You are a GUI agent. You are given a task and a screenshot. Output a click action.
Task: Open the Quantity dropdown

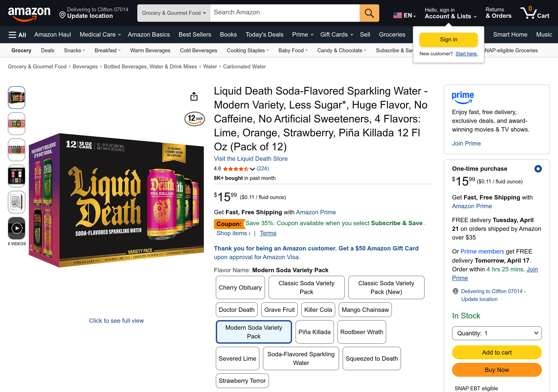click(497, 333)
